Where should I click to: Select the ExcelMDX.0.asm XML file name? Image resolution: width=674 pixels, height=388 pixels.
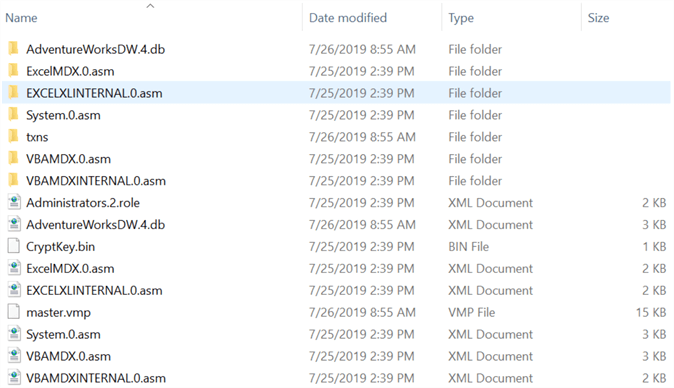[x=70, y=269]
